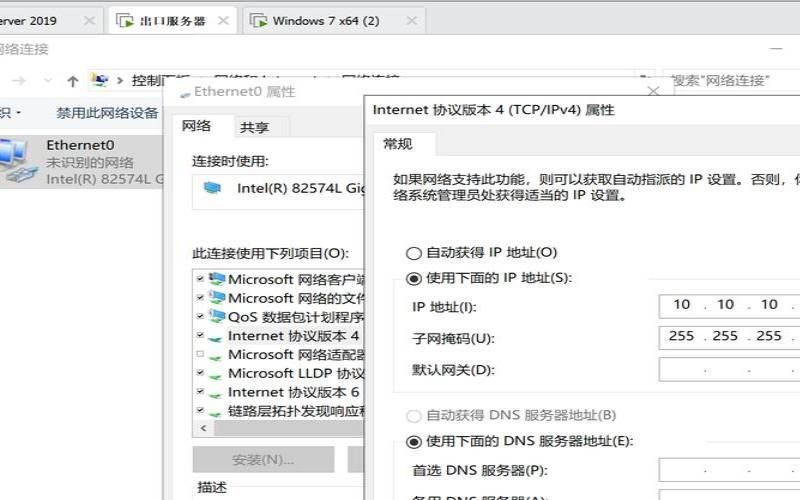800x500 pixels.
Task: Click the 默认网关 input field
Action: point(728,370)
